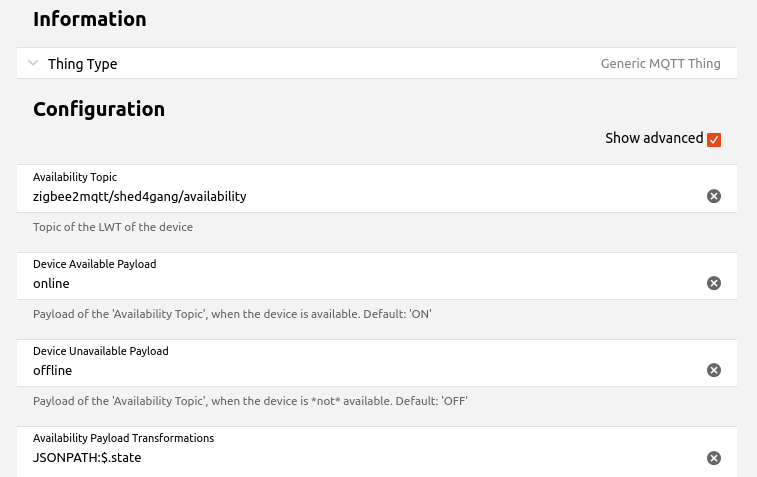Click the 'Information' section heading
757x477 pixels.
tap(89, 19)
